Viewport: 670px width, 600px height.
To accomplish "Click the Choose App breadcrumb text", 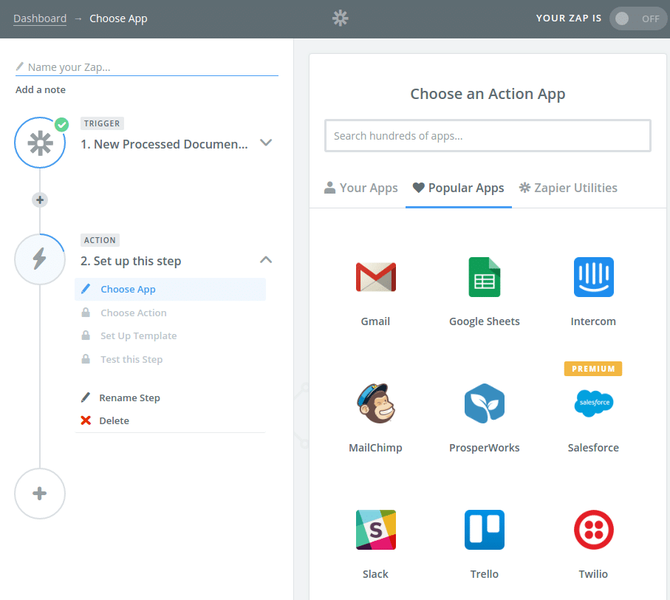I will pos(118,18).
